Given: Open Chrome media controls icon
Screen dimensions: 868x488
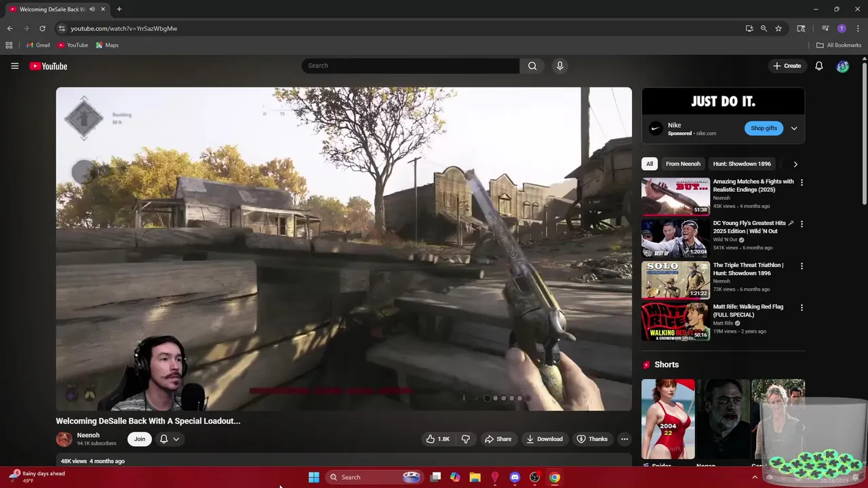Looking at the screenshot, I should tap(825, 28).
